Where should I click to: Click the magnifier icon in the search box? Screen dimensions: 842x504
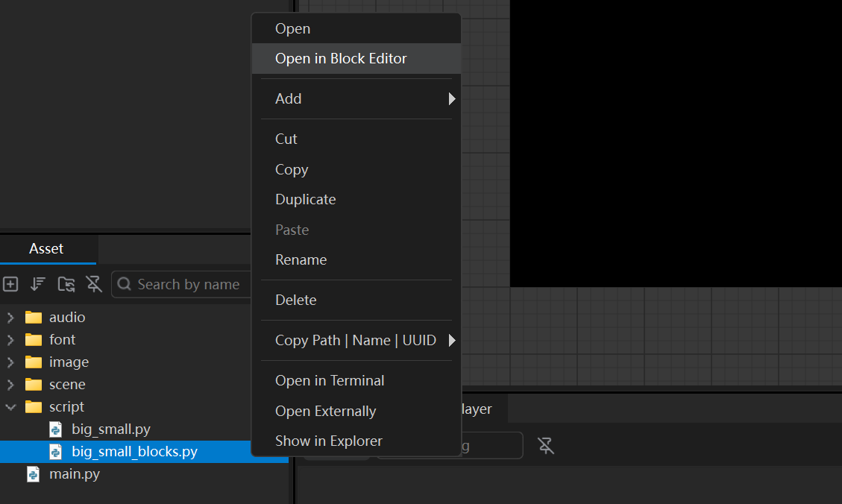tap(124, 283)
